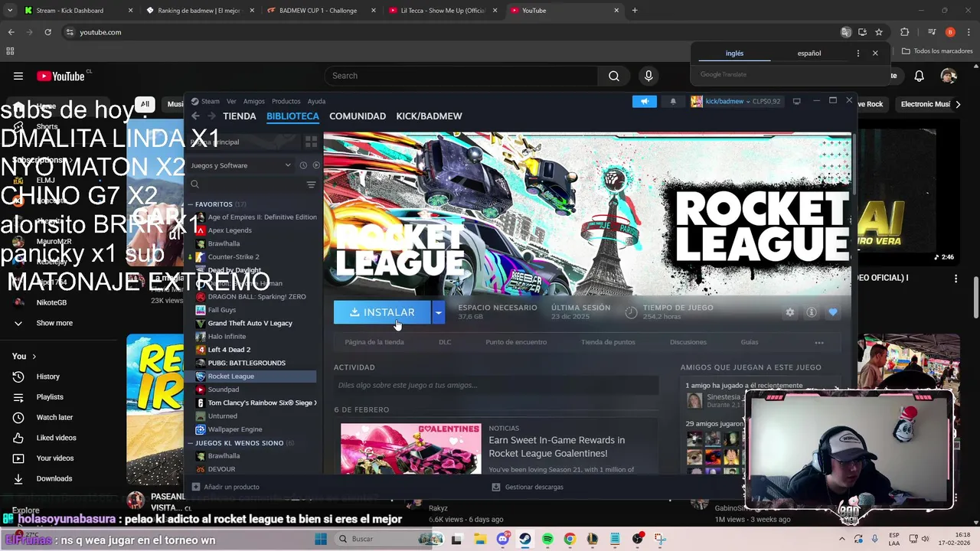This screenshot has width=980, height=551.
Task: Open File Explorer from the taskbar
Action: pyautogui.click(x=479, y=540)
